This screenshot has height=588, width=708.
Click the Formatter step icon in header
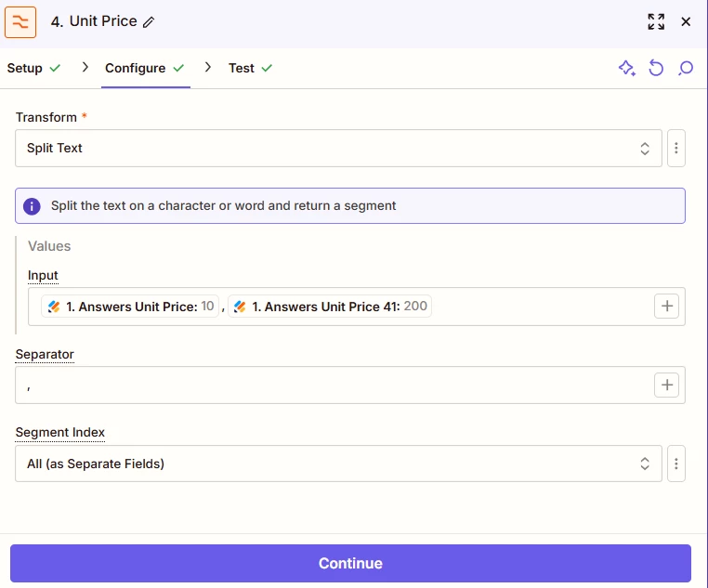tap(20, 21)
